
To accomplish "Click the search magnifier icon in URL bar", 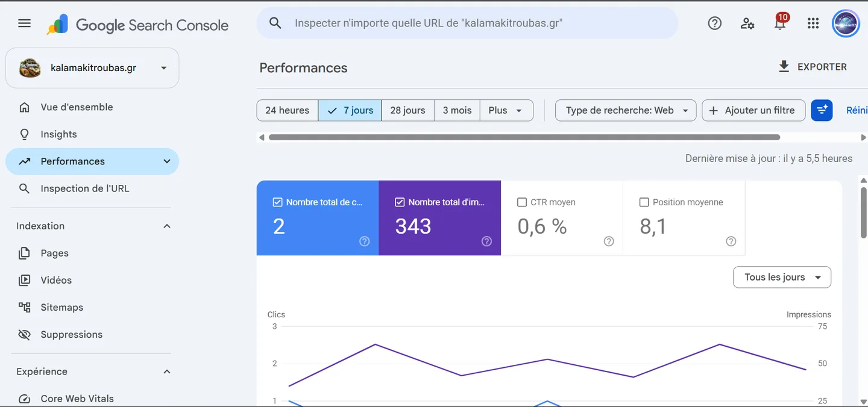I will pos(275,23).
